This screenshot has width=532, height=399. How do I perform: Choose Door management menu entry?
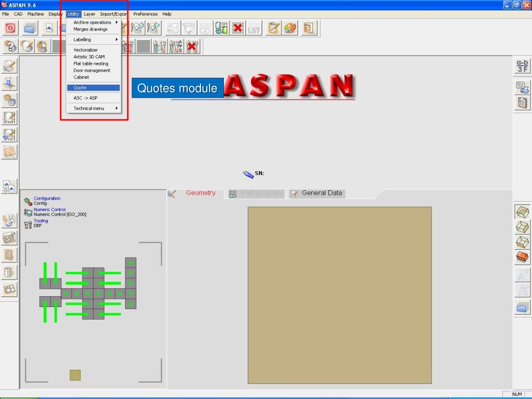coord(94,70)
